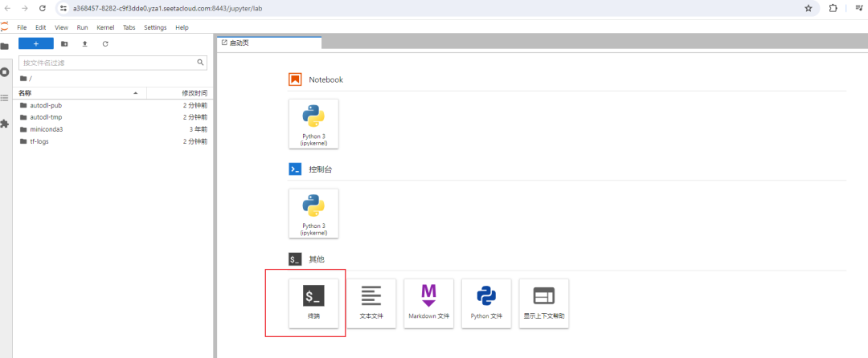Open the file browser sidebar tab
This screenshot has width=868, height=358.
pos(5,47)
